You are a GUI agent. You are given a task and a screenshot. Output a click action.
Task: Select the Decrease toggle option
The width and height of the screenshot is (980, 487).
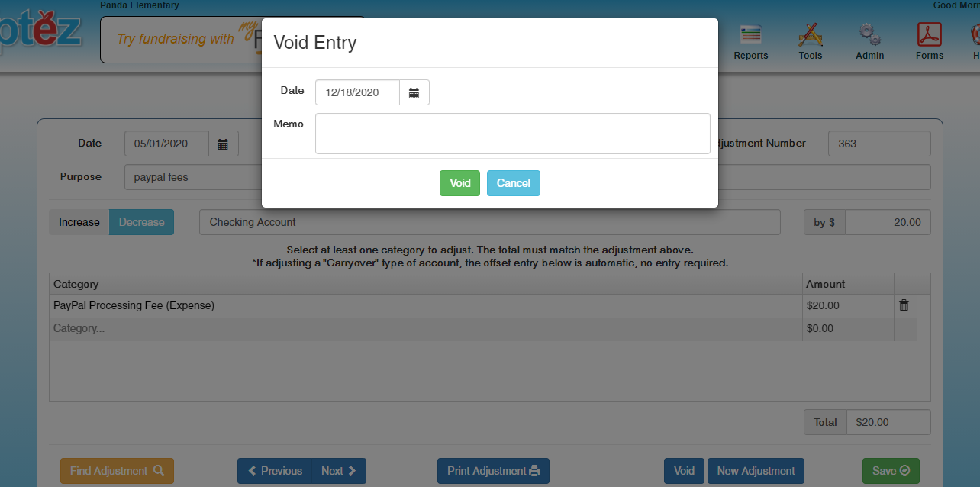pos(141,222)
